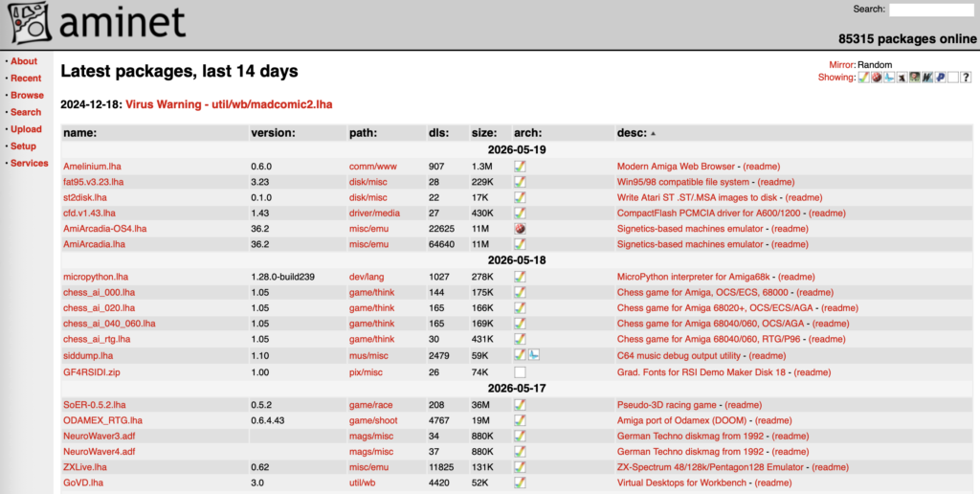Open the comm/www path link

(373, 167)
